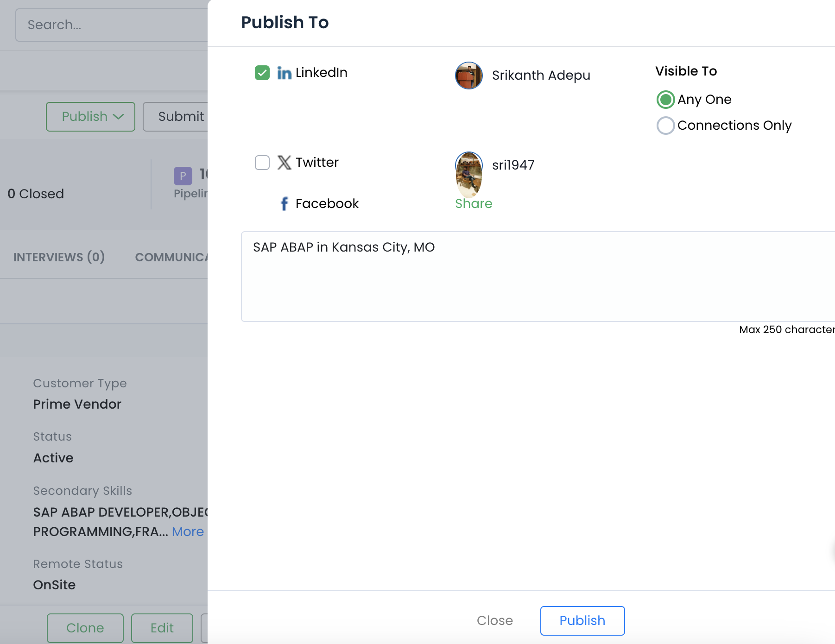835x644 pixels.
Task: Click the X Twitter logo icon
Action: pos(284,163)
